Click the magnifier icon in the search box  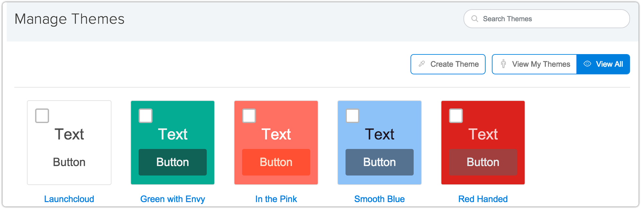tap(474, 19)
